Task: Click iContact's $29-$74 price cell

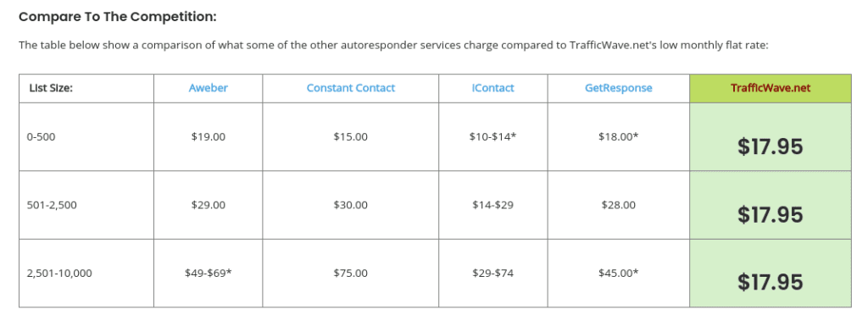Action: (x=492, y=273)
